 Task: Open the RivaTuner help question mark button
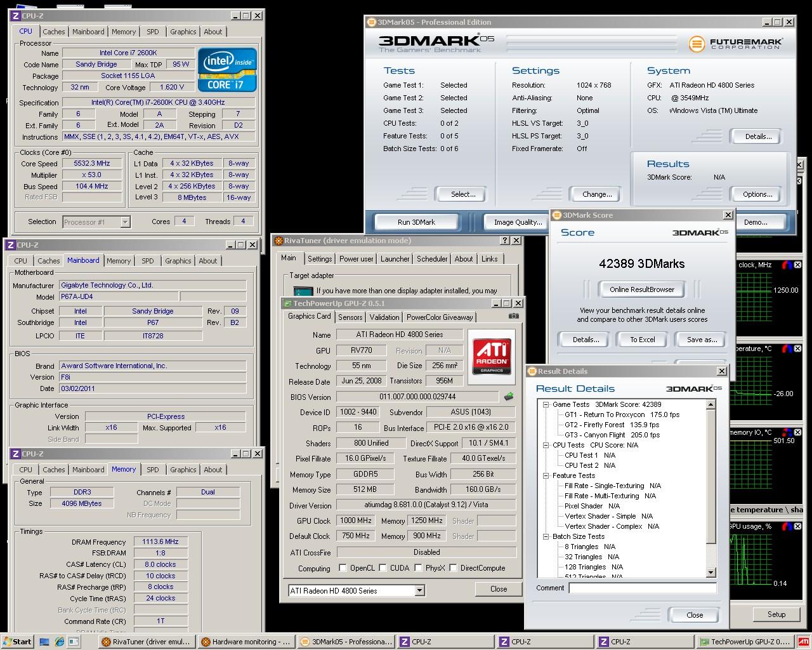pyautogui.click(x=505, y=241)
